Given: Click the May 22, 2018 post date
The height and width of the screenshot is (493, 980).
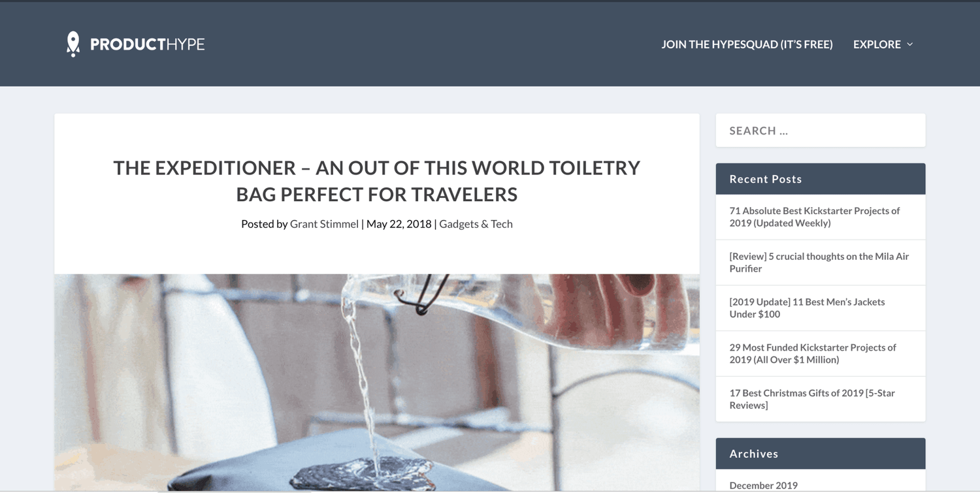Looking at the screenshot, I should tap(399, 224).
